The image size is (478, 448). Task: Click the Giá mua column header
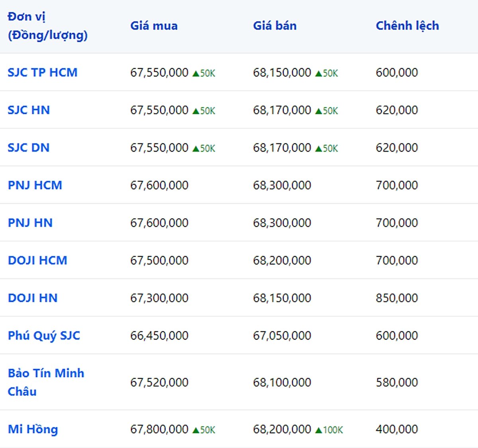154,26
